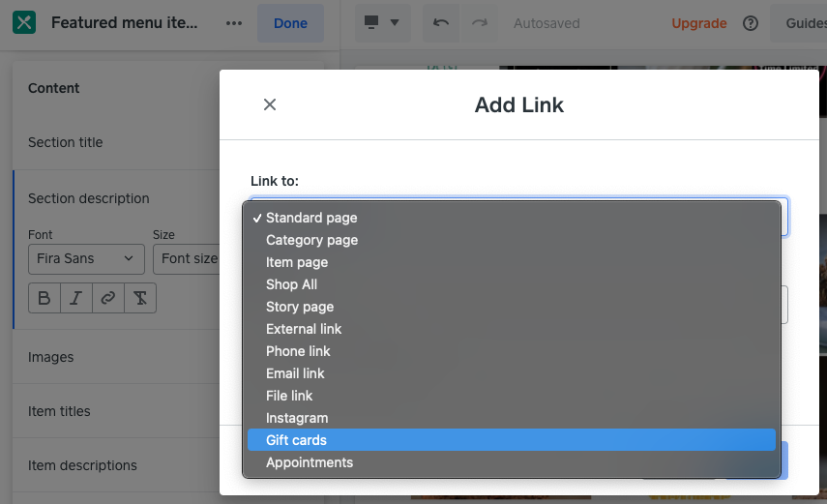Screen dimensions: 827x504
Task: Open the Font size dropdown
Action: pyautogui.click(x=189, y=258)
